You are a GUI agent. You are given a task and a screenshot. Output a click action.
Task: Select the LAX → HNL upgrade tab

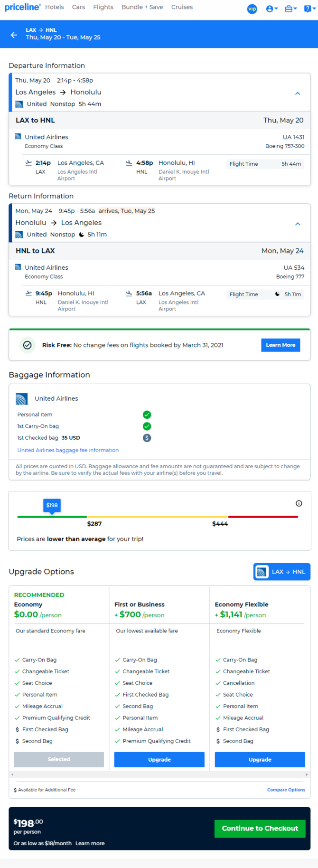tap(282, 572)
